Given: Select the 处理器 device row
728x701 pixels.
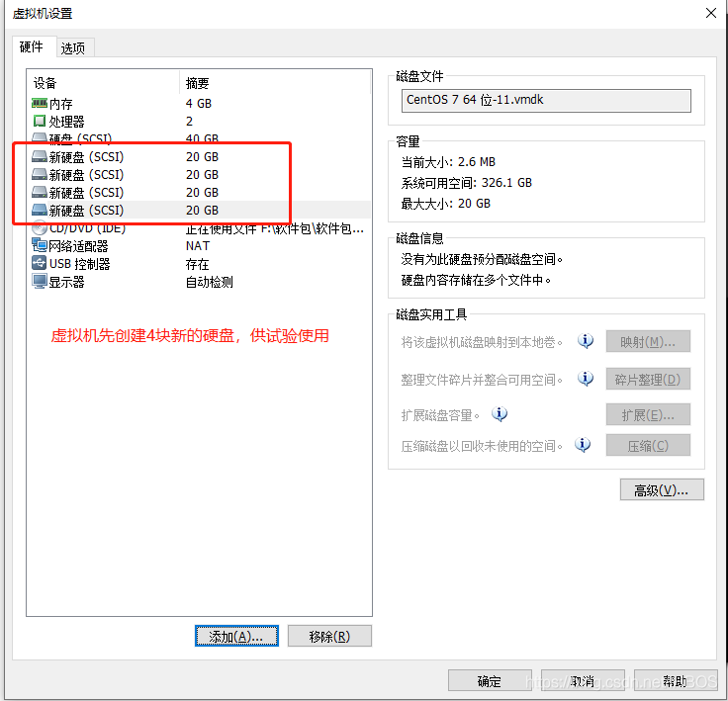Looking at the screenshot, I should coord(200,122).
